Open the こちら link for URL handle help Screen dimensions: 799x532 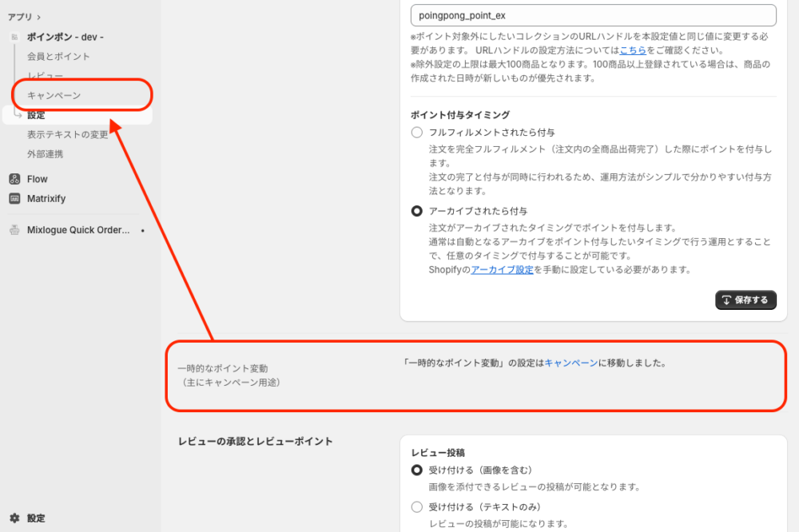633,50
